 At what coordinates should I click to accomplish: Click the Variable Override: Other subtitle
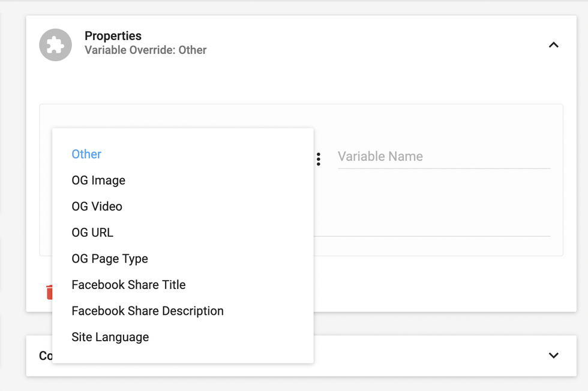[145, 50]
